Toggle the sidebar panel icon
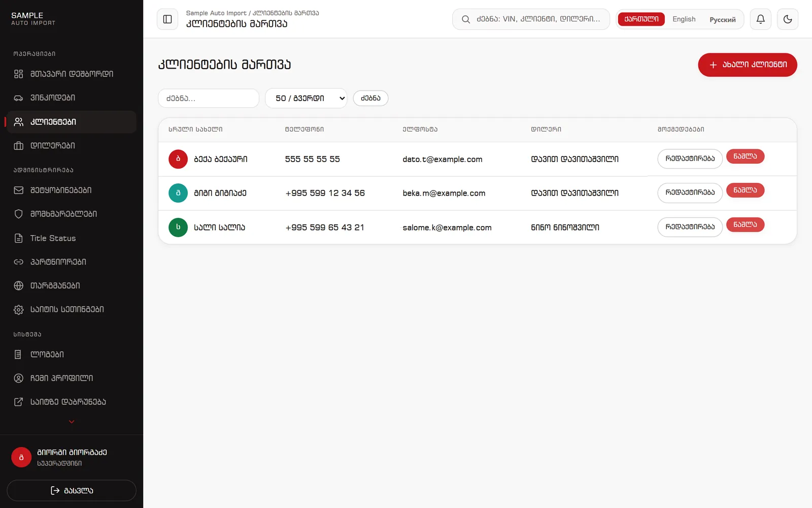 click(167, 19)
